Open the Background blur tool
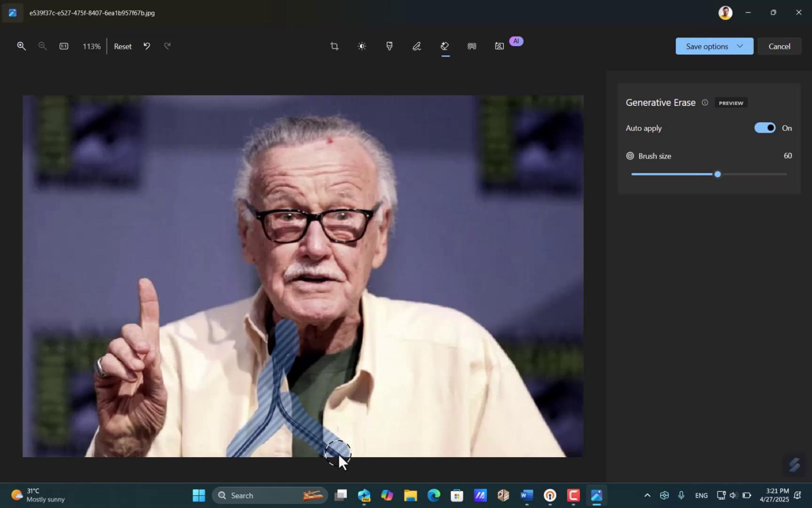Image resolution: width=812 pixels, height=508 pixels. (x=472, y=46)
